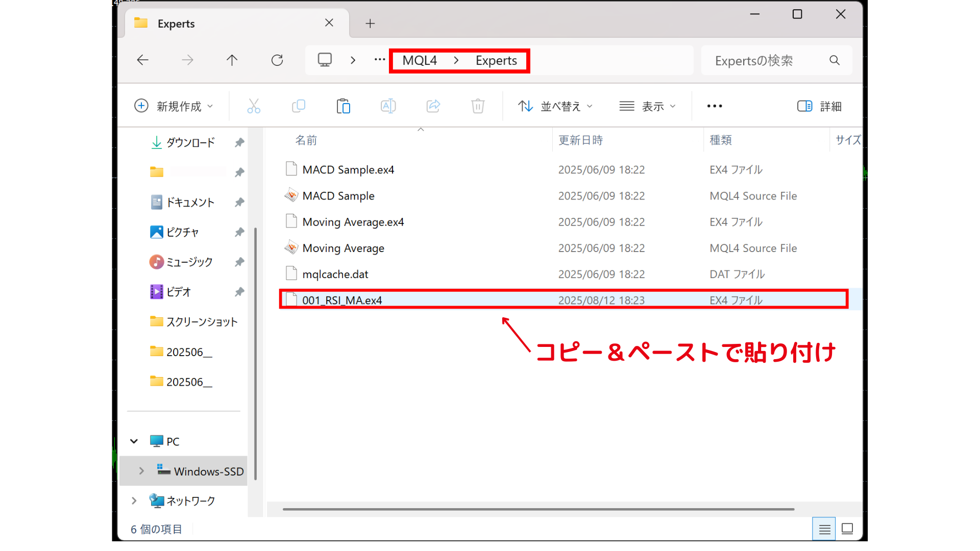
Task: Switch to details view at bottom right
Action: (x=824, y=529)
